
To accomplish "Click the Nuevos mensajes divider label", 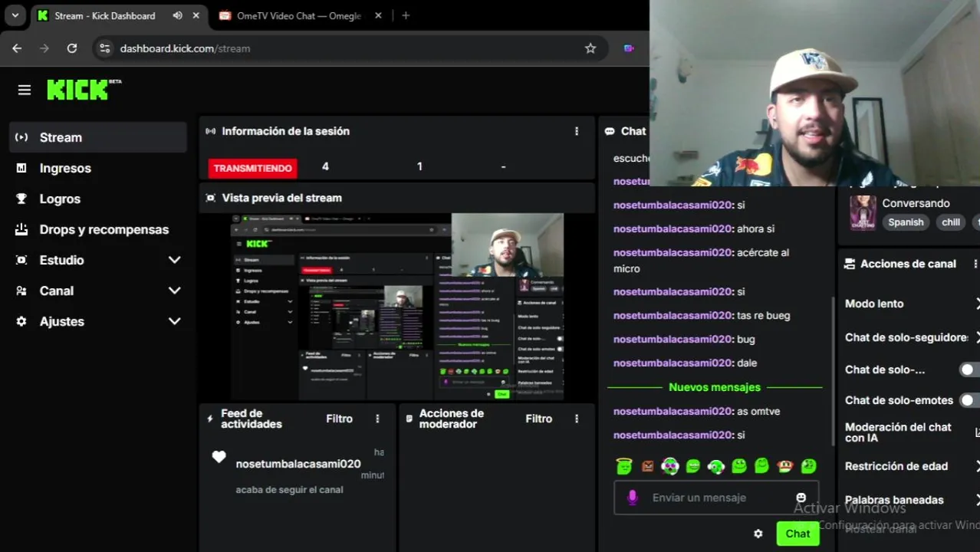I will (x=715, y=387).
